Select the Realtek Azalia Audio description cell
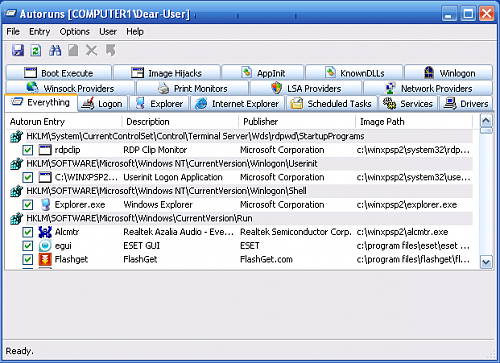 (178, 232)
